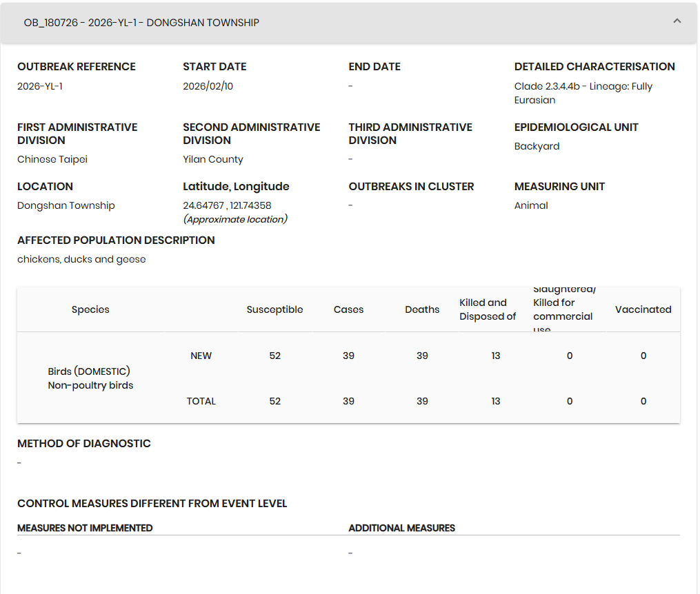The image size is (700, 594).
Task: Click the Birds (DOMESTIC) Non-poultry birds cell
Action: 90,378
